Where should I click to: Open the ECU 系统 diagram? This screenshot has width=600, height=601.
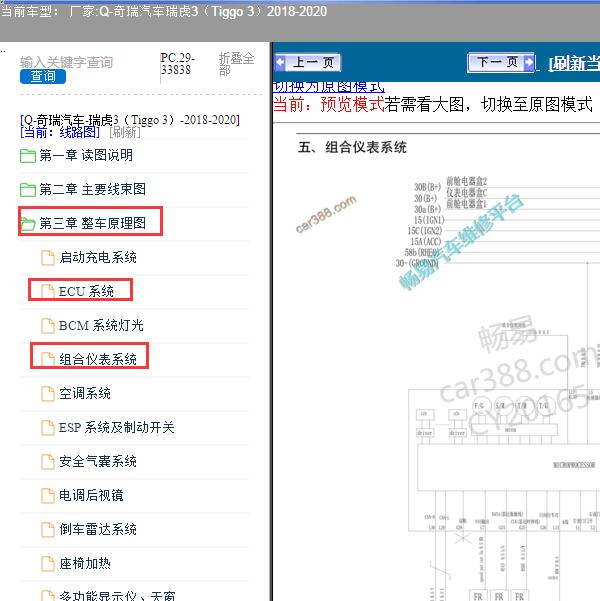click(x=86, y=291)
